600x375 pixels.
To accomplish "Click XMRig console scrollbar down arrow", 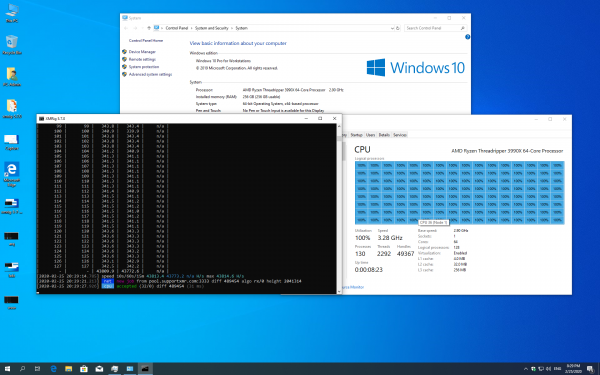I will tap(339, 291).
